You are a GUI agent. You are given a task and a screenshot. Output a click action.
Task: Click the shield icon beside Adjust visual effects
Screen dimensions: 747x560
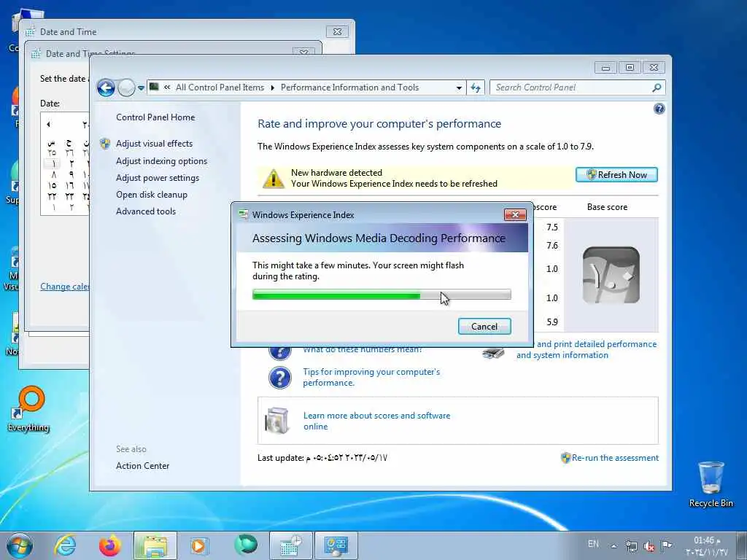coord(105,144)
